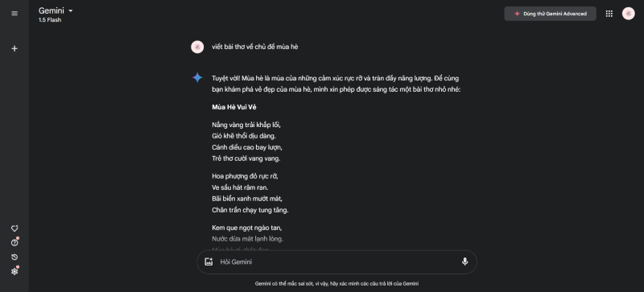Click the upload image icon in prompt box

point(208,261)
